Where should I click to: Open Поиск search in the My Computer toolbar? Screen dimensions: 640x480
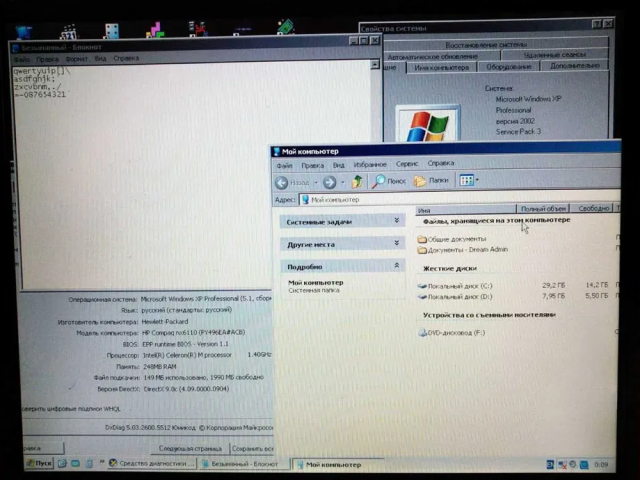pyautogui.click(x=389, y=181)
